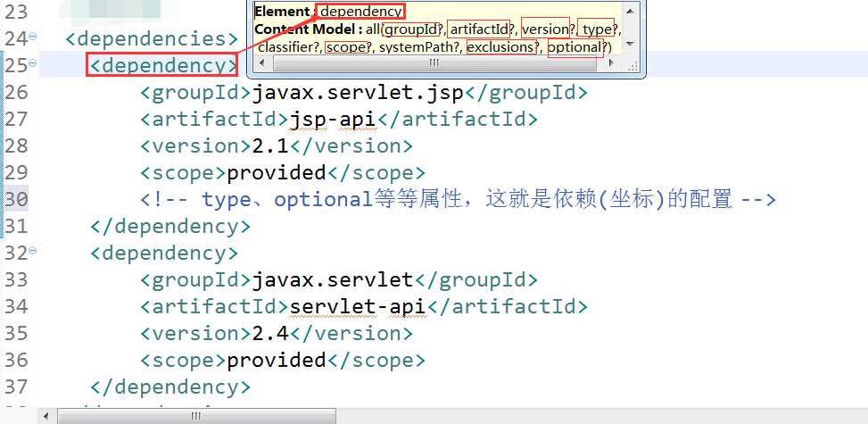
Task: Click the provided scope value on line 29
Action: click(277, 173)
